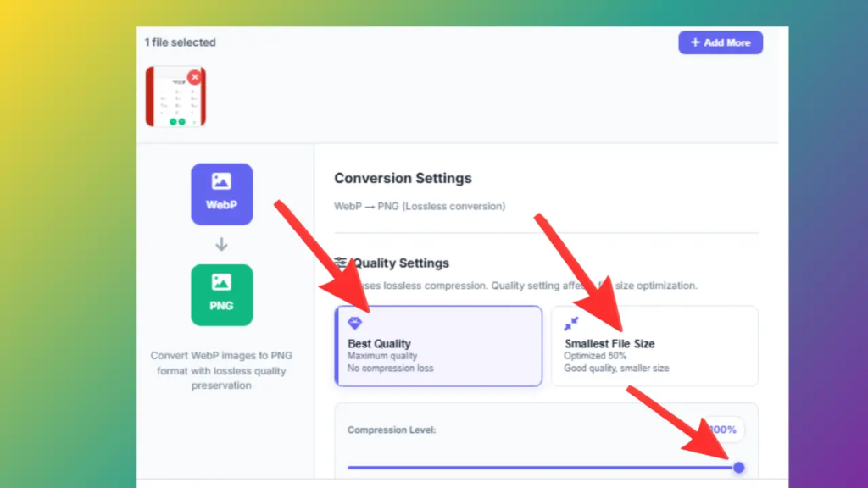This screenshot has height=488, width=868.
Task: Click the diamond icon in Best Quality
Action: tap(355, 323)
